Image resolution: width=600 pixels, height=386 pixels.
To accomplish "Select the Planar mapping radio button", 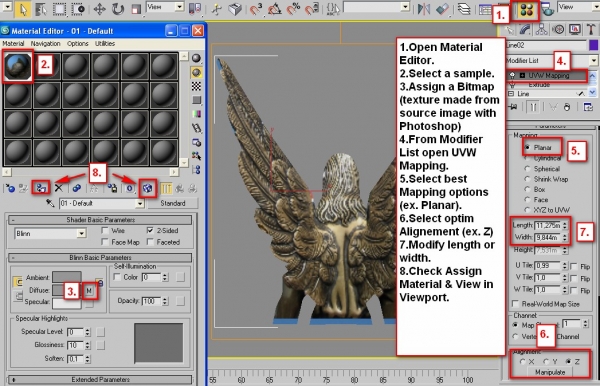I will pyautogui.click(x=528, y=147).
